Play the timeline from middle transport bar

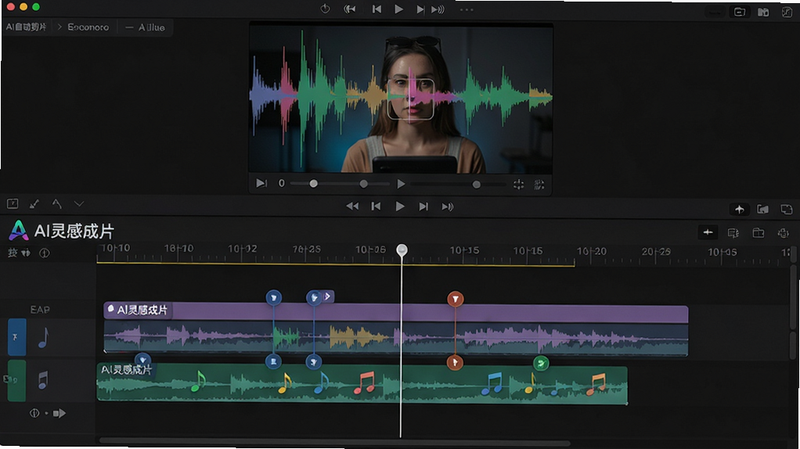pyautogui.click(x=399, y=206)
